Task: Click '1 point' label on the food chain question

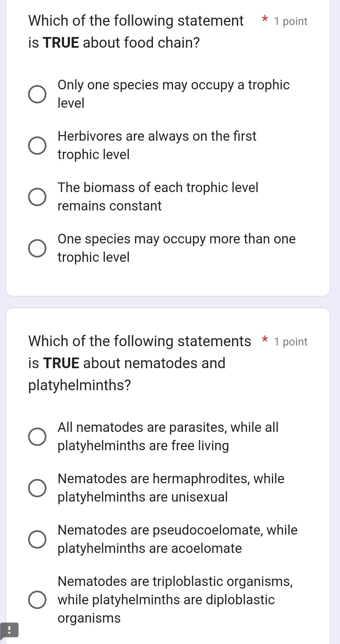Action: click(x=290, y=21)
